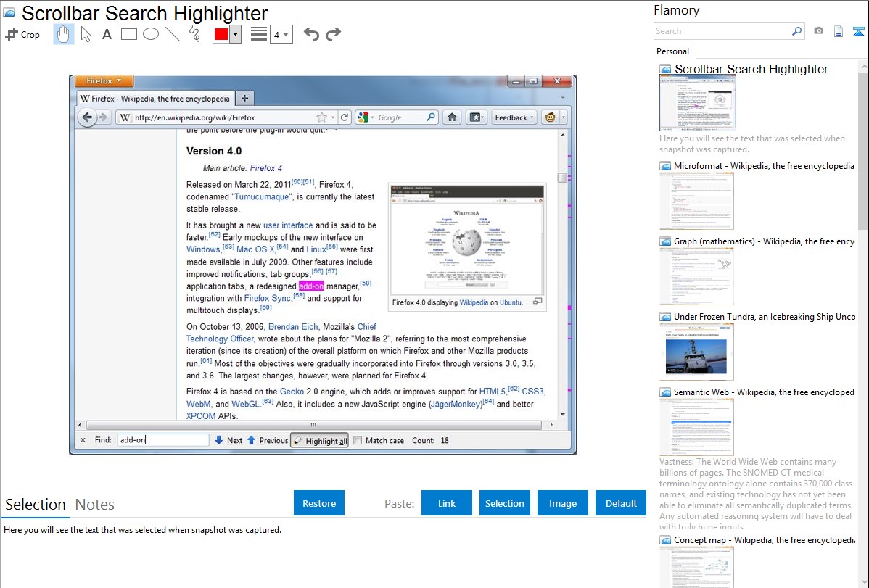Open the color picker dropdown arrow
This screenshot has height=588, width=869.
coord(235,34)
